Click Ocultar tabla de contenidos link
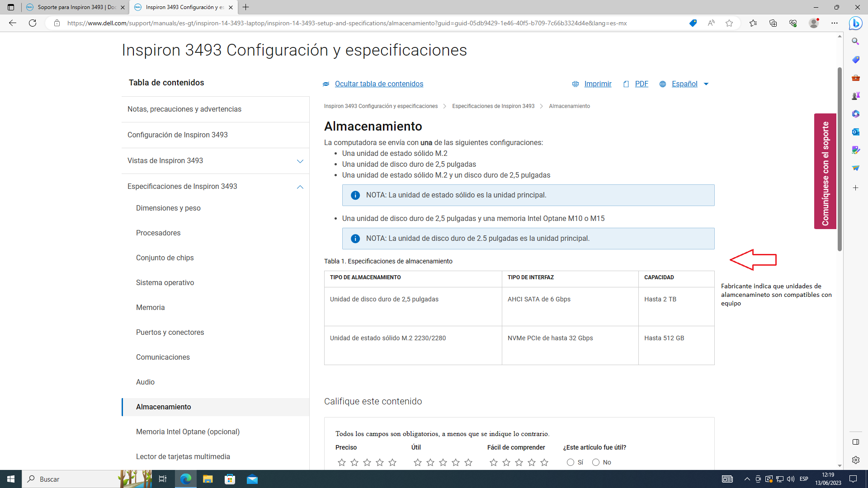This screenshot has height=488, width=868. 379,84
